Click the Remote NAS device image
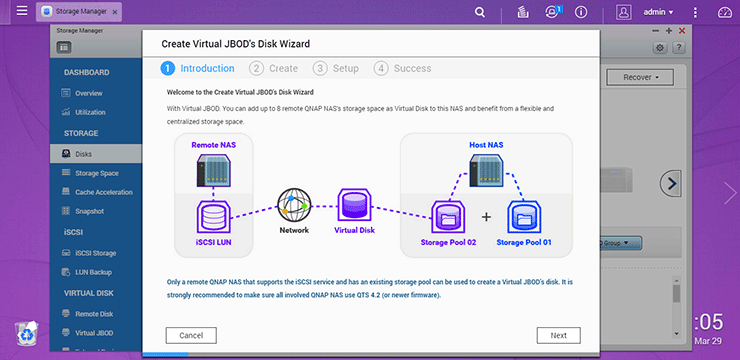Image resolution: width=740 pixels, height=360 pixels. point(213,170)
